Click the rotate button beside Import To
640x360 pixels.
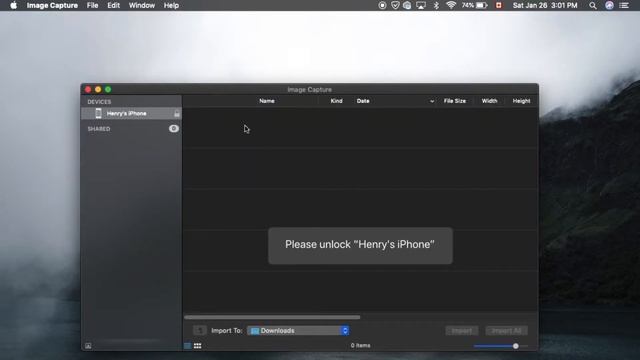click(x=200, y=330)
